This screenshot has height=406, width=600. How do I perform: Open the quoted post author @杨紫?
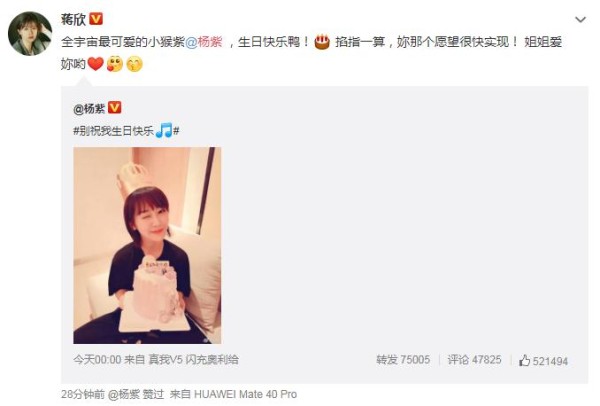[89, 109]
